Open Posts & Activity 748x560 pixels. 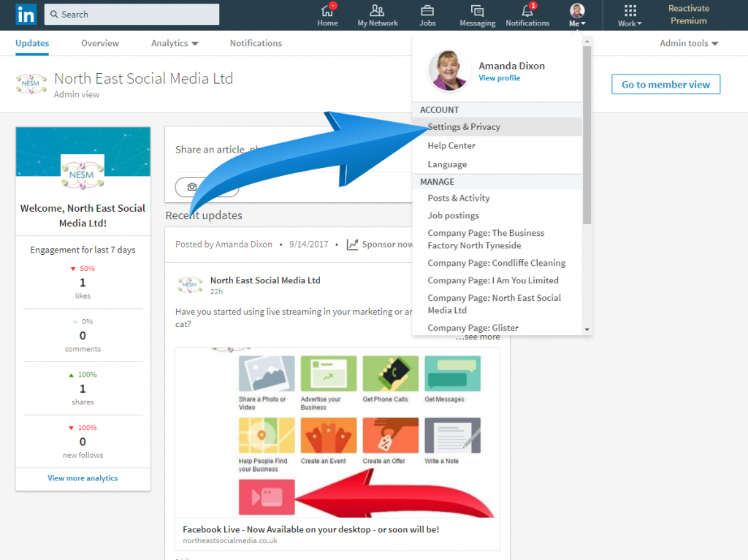(497, 198)
